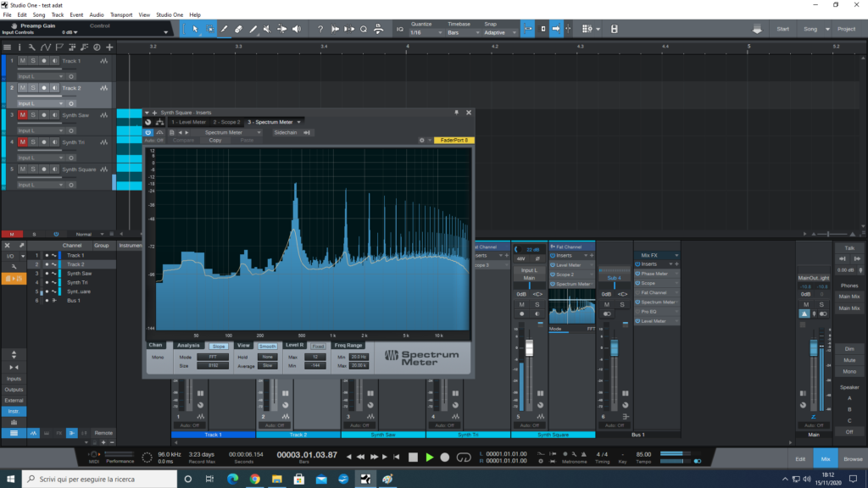Image resolution: width=868 pixels, height=488 pixels.
Task: Click the Record transport button
Action: (x=444, y=457)
